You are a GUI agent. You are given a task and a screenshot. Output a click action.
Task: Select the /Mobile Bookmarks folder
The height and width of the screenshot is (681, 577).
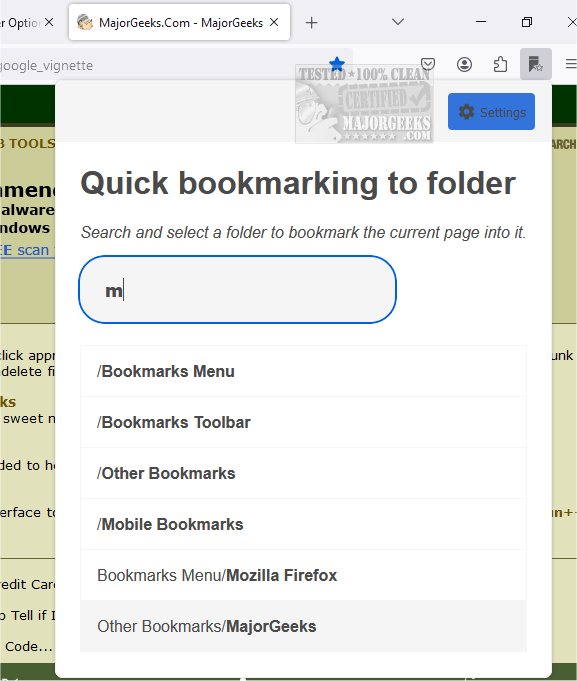click(303, 524)
